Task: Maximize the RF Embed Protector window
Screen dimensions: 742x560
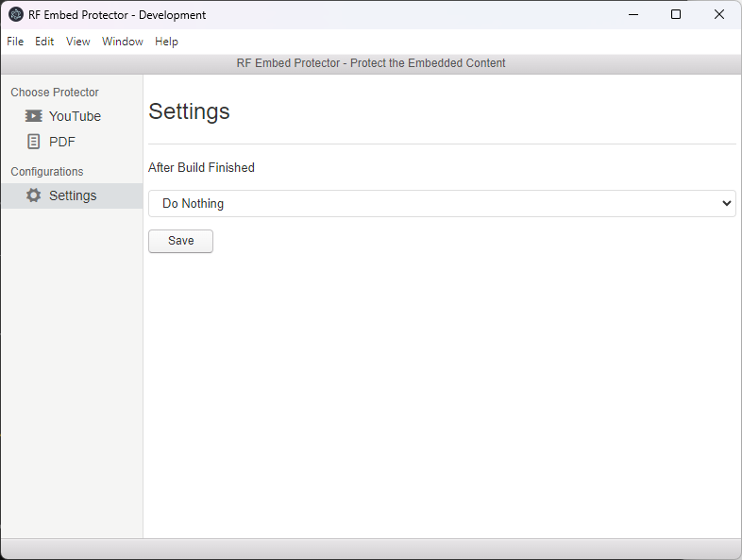Action: pyautogui.click(x=676, y=15)
